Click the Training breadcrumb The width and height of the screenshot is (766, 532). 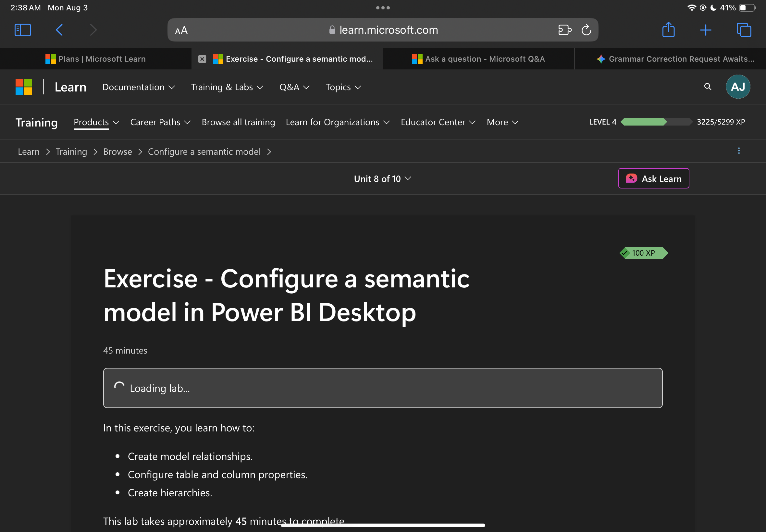tap(71, 152)
